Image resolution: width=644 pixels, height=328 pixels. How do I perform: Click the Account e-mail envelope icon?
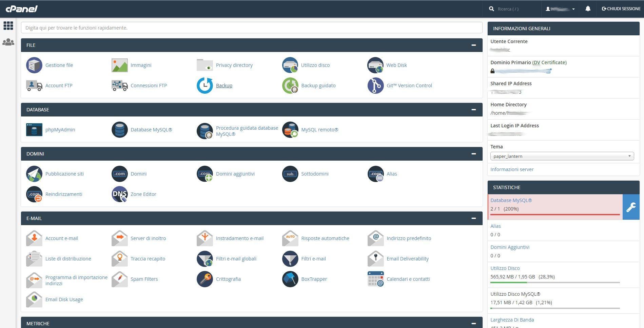point(34,238)
